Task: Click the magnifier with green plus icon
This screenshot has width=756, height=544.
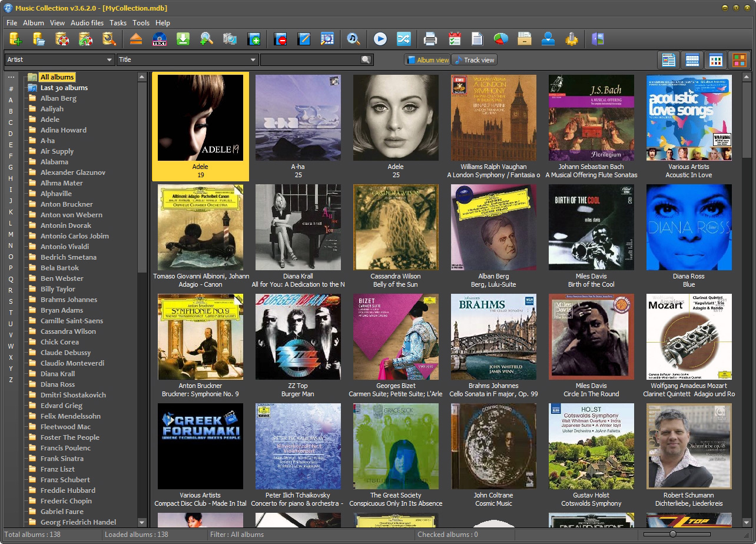Action: click(206, 39)
